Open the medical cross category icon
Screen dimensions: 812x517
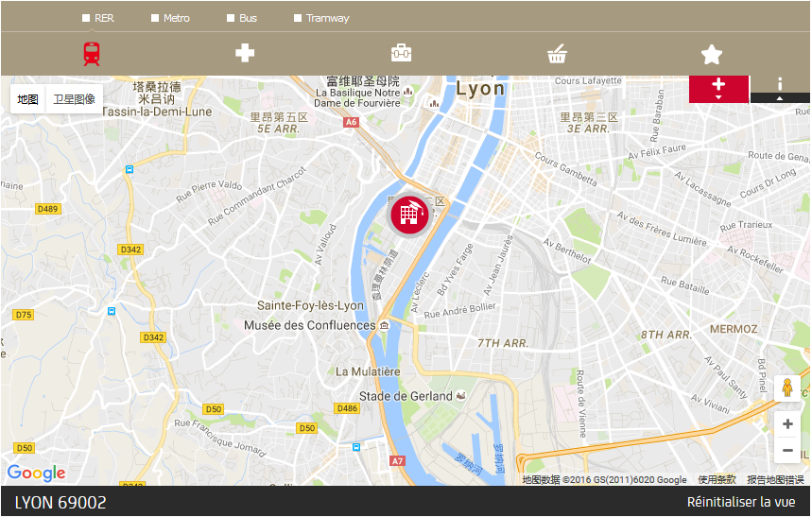[245, 53]
